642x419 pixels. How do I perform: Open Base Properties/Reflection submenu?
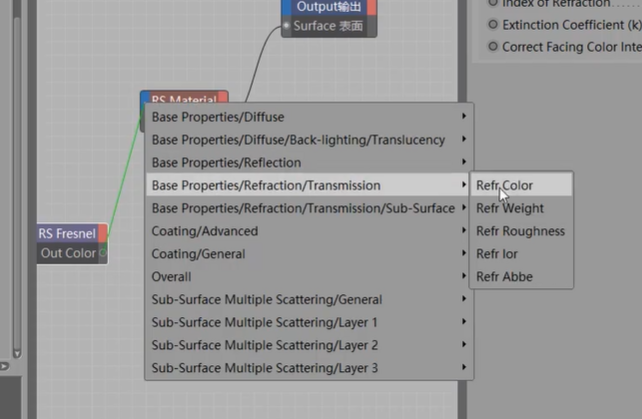pyautogui.click(x=309, y=163)
